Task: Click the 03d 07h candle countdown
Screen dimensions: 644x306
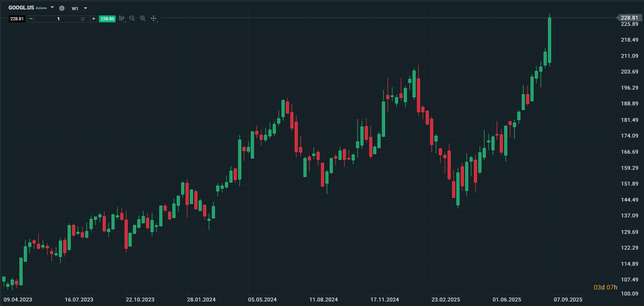Action: click(605, 287)
